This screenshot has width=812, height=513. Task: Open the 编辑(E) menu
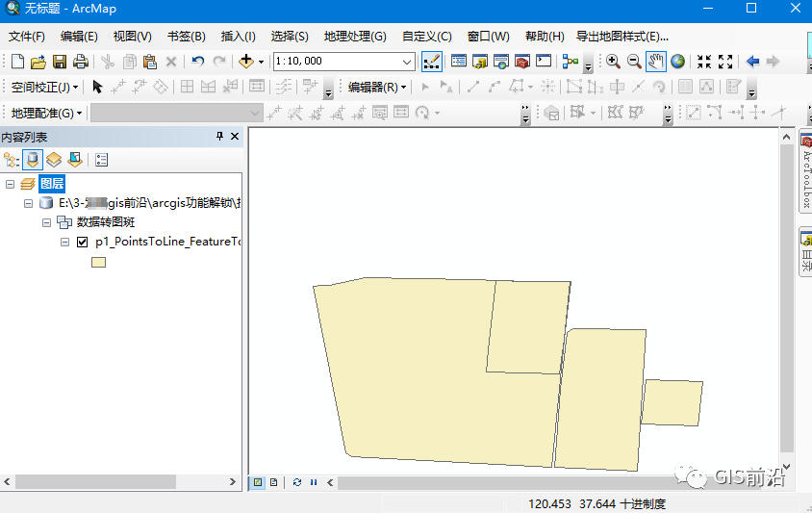(79, 37)
